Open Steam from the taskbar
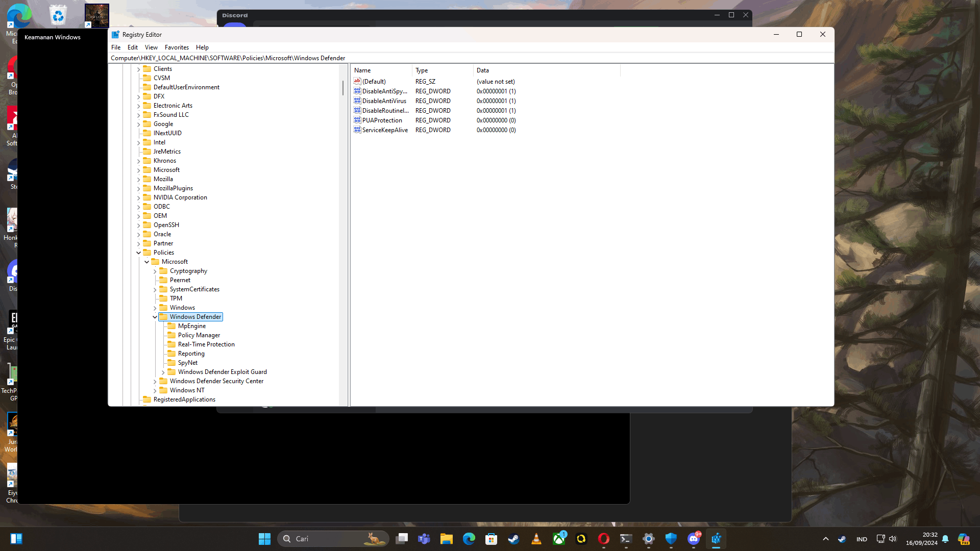Image resolution: width=980 pixels, height=551 pixels. tap(513, 539)
